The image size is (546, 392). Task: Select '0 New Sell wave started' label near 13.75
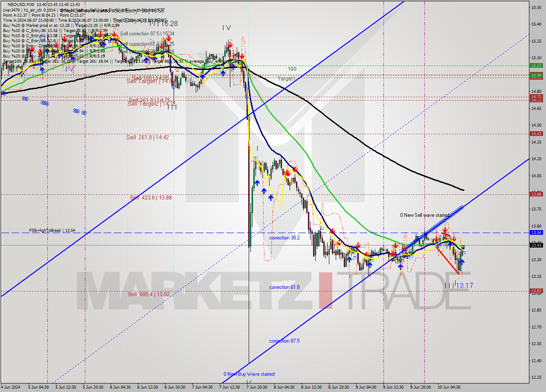click(x=425, y=215)
